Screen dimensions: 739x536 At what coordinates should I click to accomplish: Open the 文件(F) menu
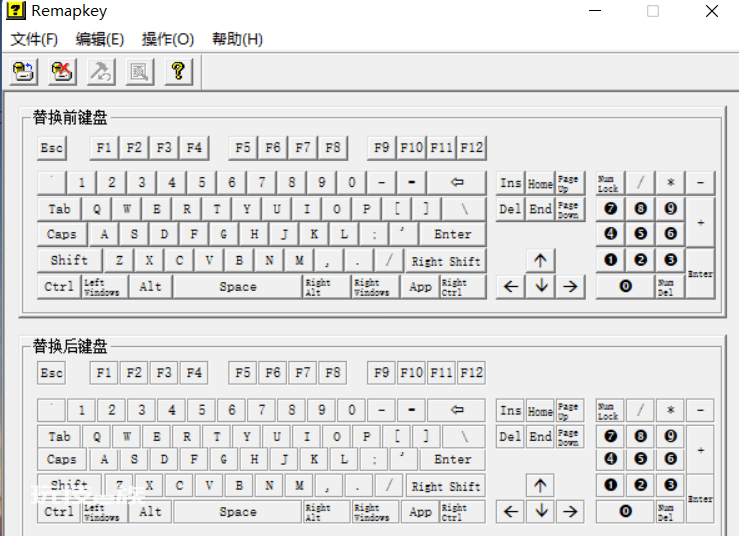(34, 39)
